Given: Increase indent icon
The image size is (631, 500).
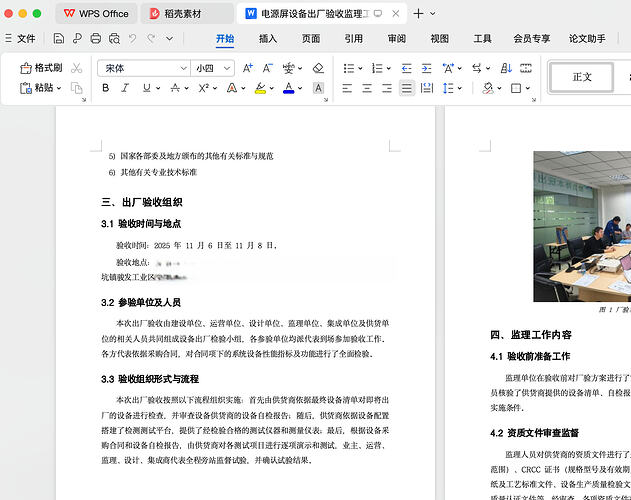Looking at the screenshot, I should (x=426, y=68).
